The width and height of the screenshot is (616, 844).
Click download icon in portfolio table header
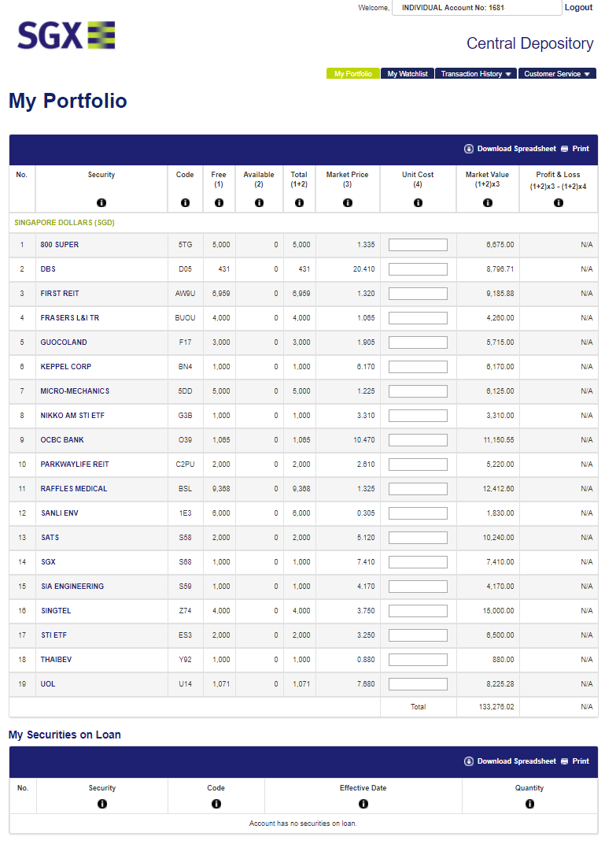(469, 149)
